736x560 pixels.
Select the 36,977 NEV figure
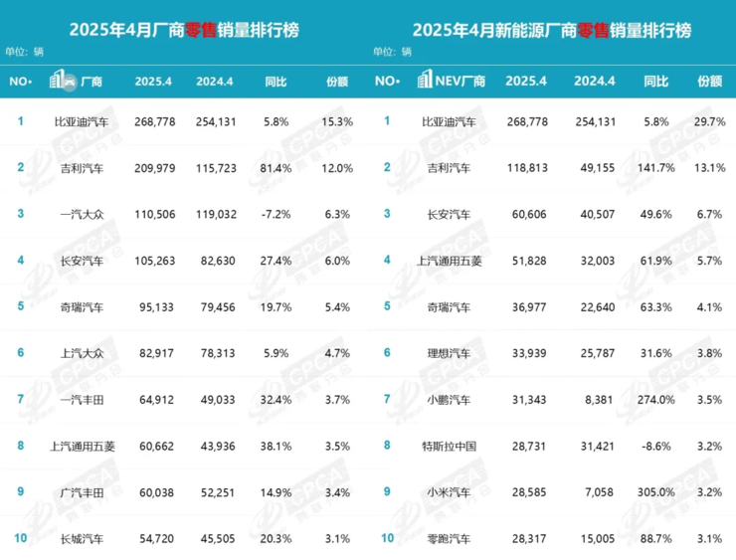(529, 307)
